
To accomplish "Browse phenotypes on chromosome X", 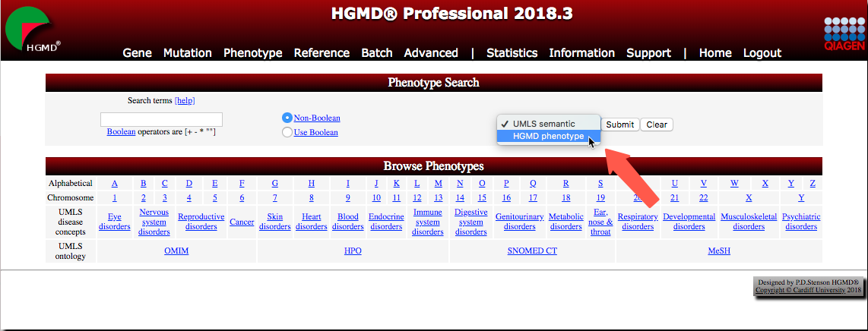I will click(x=749, y=198).
